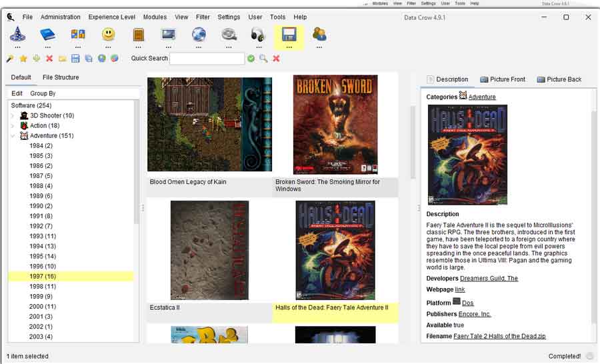600x364 pixels.
Task: Expand the 3D Shooter (10) tree node
Action: [13, 115]
